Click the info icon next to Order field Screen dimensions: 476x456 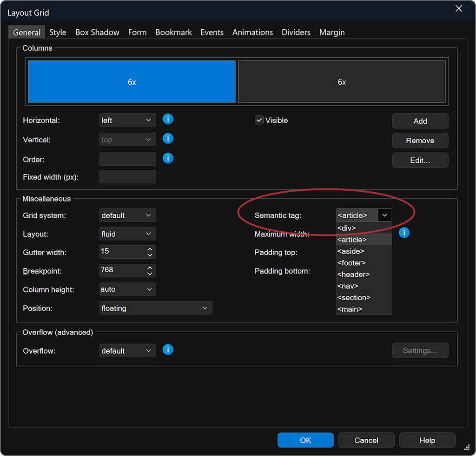pos(168,158)
